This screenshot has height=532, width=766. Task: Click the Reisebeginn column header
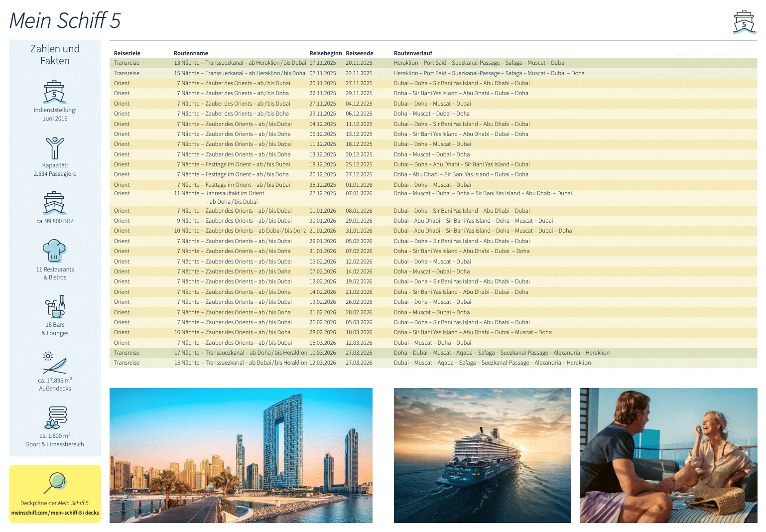(325, 53)
